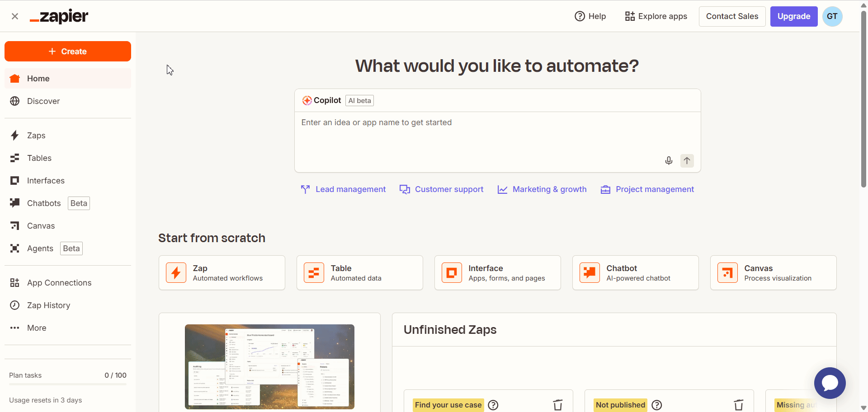Click the submit arrow button in Copilot
The image size is (868, 412).
click(x=687, y=161)
